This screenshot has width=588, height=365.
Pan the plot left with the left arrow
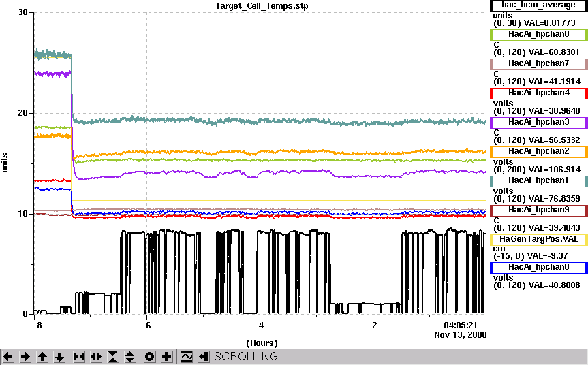tap(8, 356)
